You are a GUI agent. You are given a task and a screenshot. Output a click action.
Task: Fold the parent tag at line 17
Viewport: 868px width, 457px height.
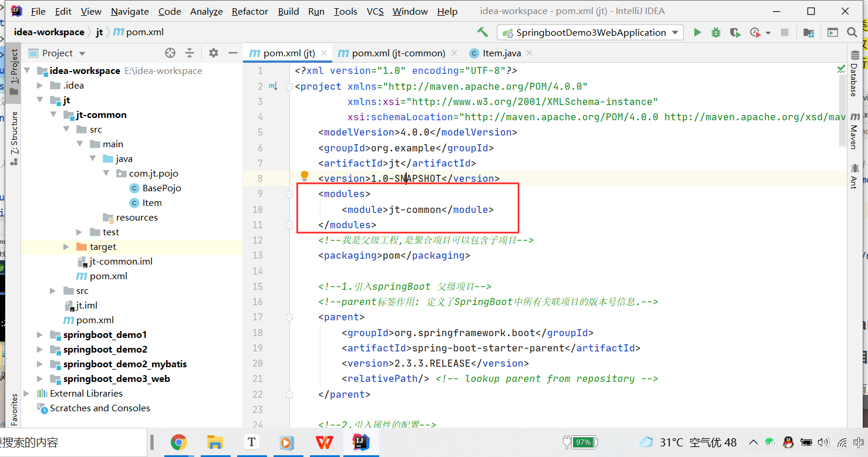289,317
